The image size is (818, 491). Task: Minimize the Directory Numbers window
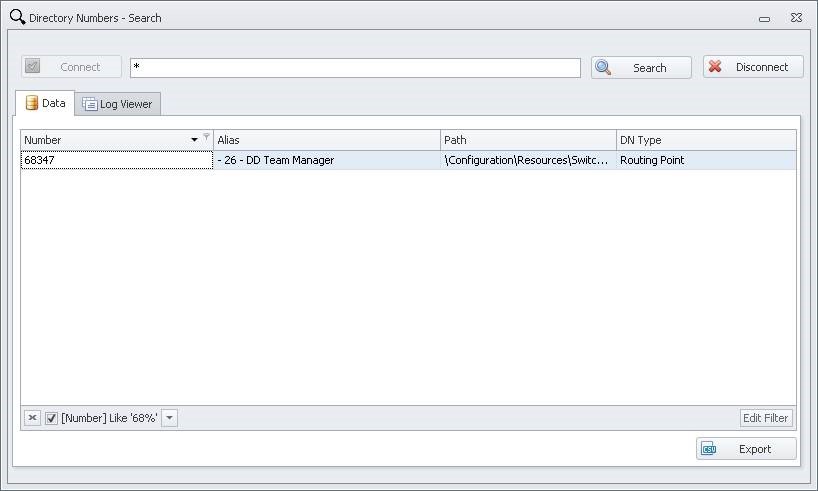[x=764, y=19]
